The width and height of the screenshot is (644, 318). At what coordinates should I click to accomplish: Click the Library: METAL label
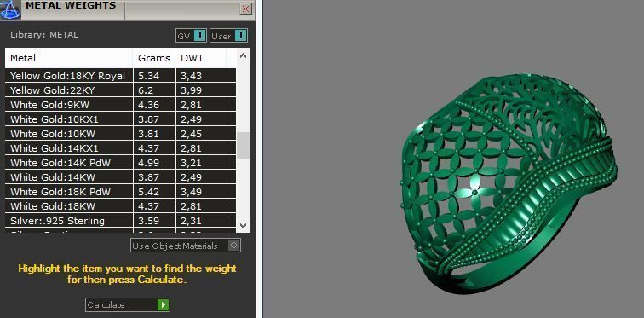coord(44,35)
